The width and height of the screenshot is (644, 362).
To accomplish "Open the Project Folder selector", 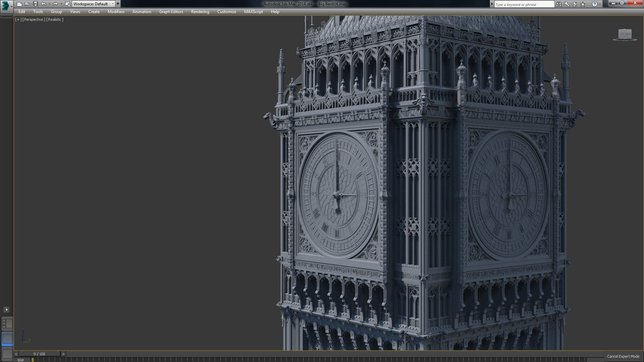I will 68,4.
